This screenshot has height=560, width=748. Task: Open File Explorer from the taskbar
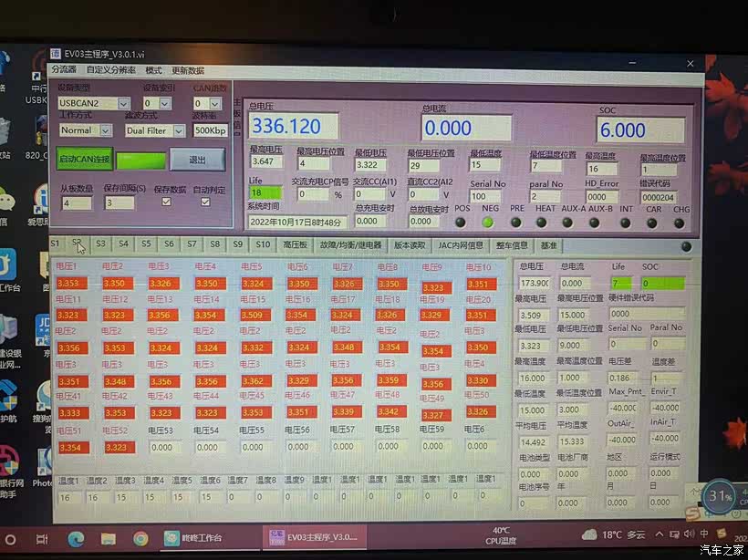(109, 538)
